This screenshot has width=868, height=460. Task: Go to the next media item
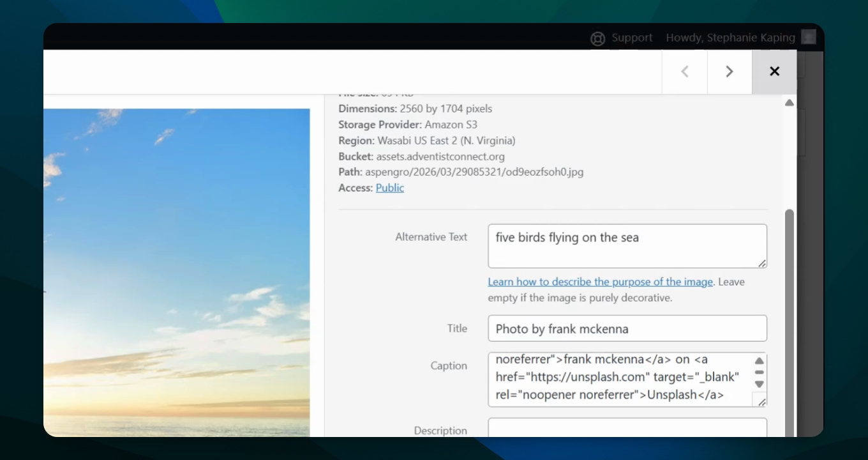(x=730, y=72)
